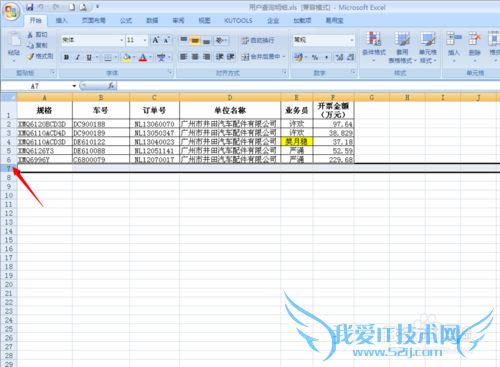
Task: Toggle wrap text (自动换行)
Action: tap(258, 40)
